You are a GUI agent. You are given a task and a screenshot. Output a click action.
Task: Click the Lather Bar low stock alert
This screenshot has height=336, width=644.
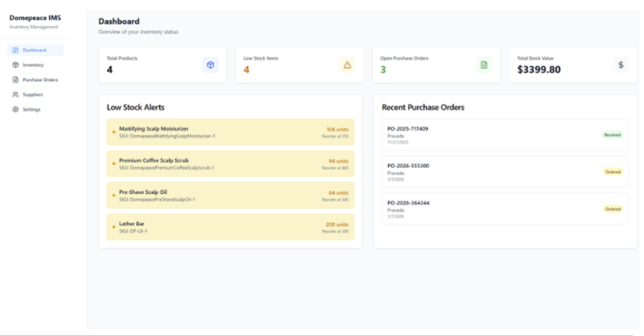pyautogui.click(x=230, y=227)
